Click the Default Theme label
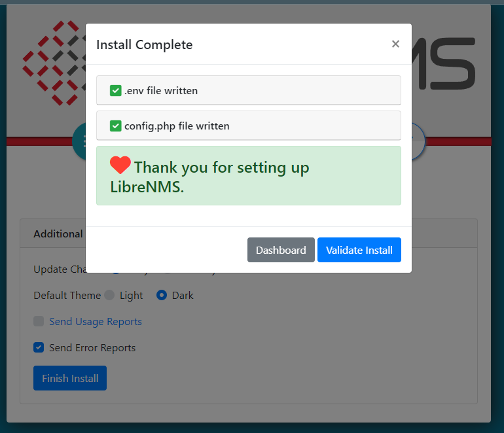504x433 pixels. 67,295
